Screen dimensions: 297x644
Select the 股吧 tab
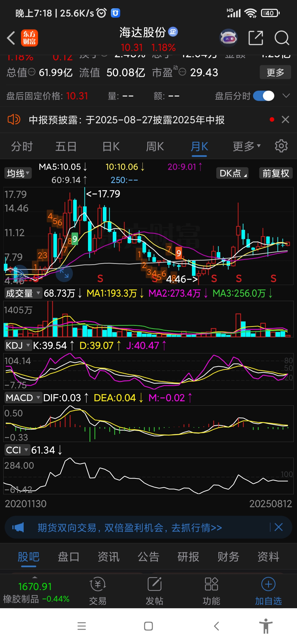pyautogui.click(x=29, y=557)
